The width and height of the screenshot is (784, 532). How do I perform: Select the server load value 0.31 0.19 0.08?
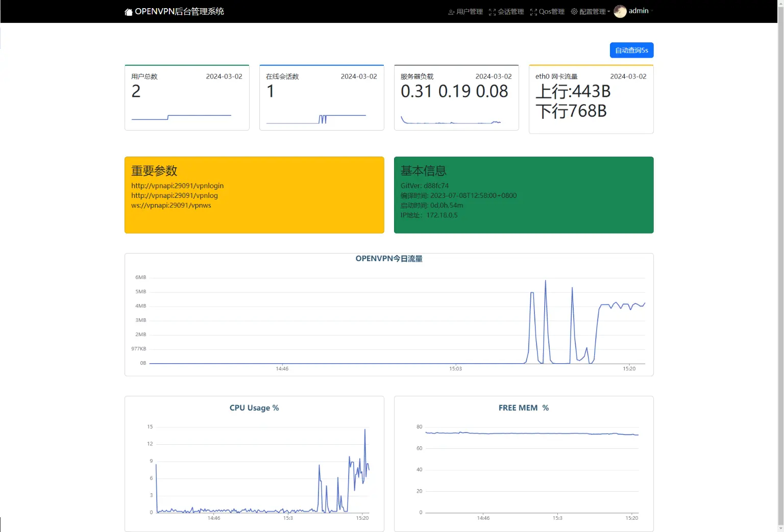[454, 91]
